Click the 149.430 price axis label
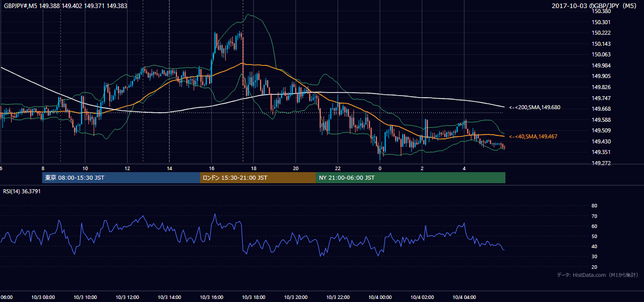This screenshot has width=644, height=302. coord(601,141)
